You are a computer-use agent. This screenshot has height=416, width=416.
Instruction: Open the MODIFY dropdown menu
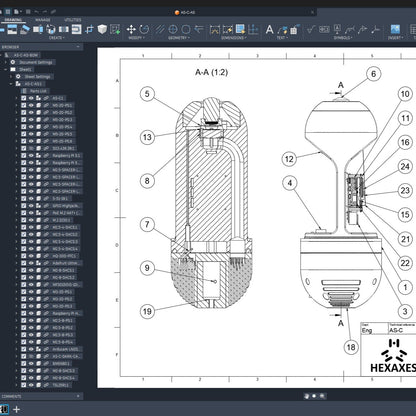coord(137,38)
